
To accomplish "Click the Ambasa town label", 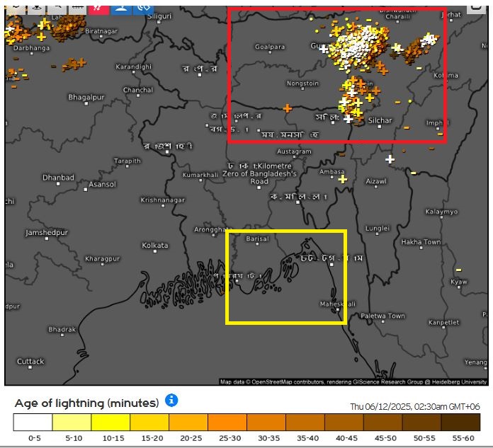I will tap(332, 172).
